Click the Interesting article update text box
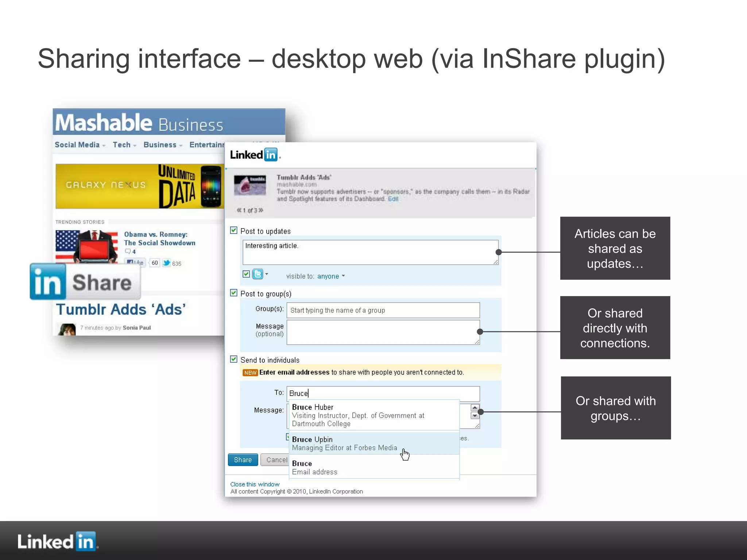 (x=371, y=252)
